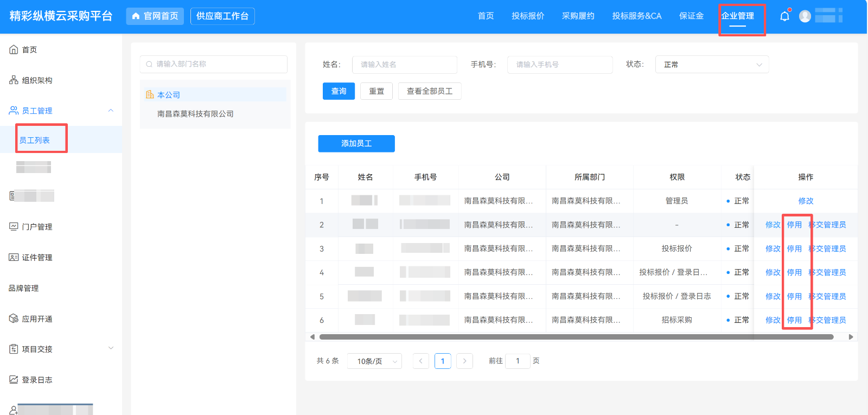Click the notification bell icon

(x=784, y=16)
